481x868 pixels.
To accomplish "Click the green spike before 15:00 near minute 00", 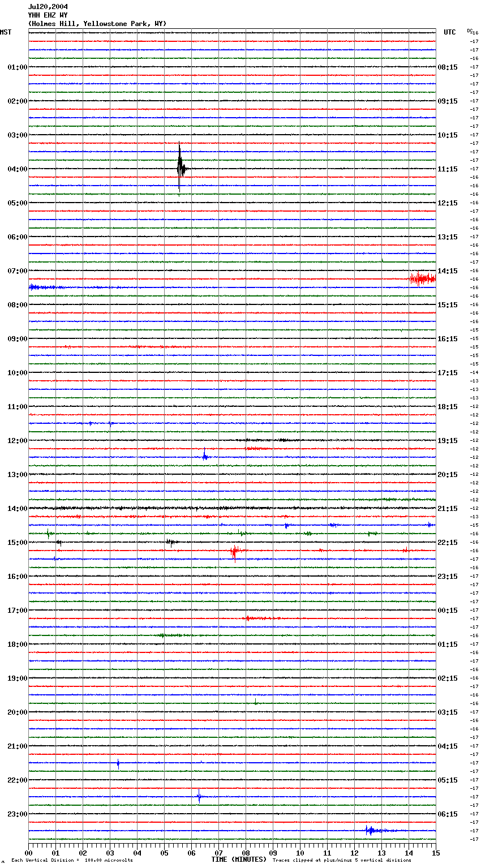I will 49,533.
